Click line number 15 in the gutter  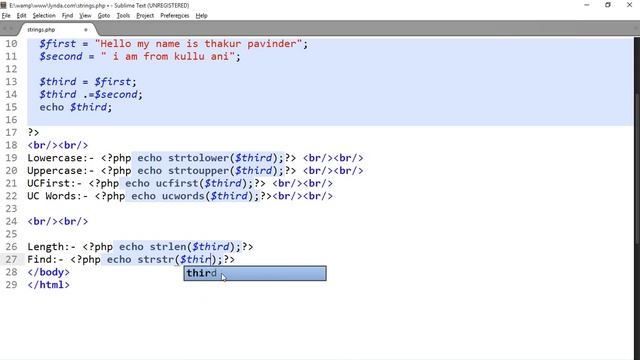tap(11, 107)
